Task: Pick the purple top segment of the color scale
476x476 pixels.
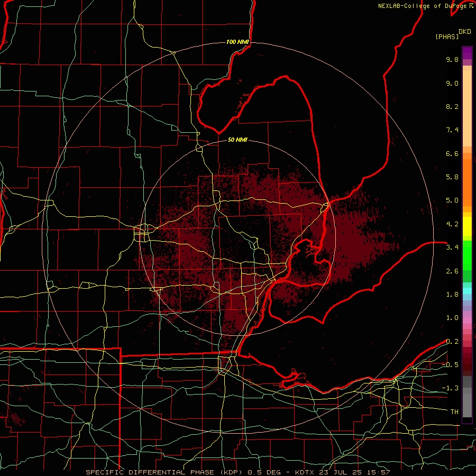Action: point(467,53)
